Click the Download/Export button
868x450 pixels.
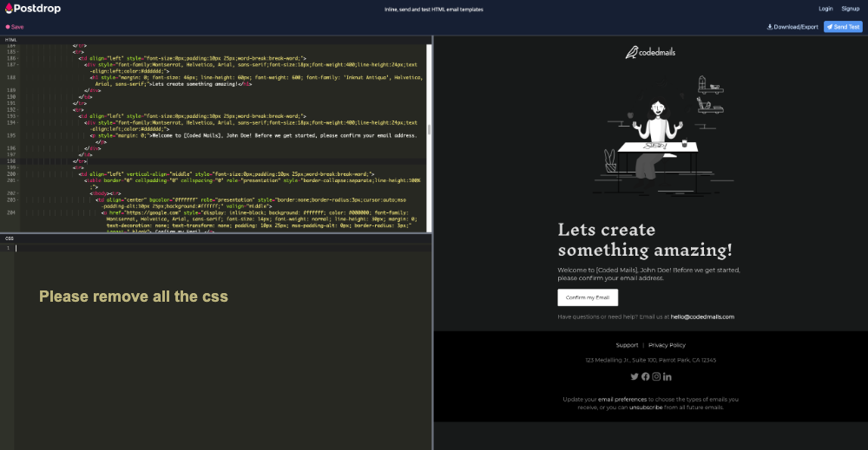tap(792, 27)
